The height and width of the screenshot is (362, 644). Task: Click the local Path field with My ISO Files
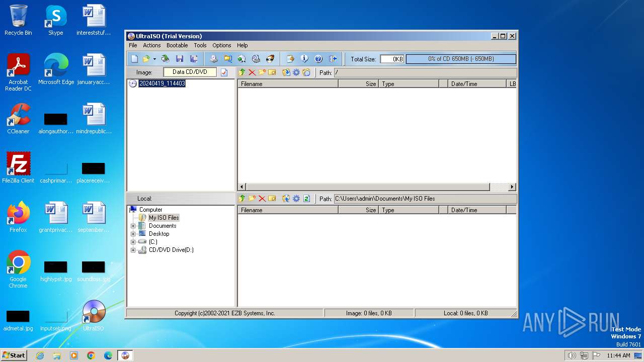[x=425, y=199]
